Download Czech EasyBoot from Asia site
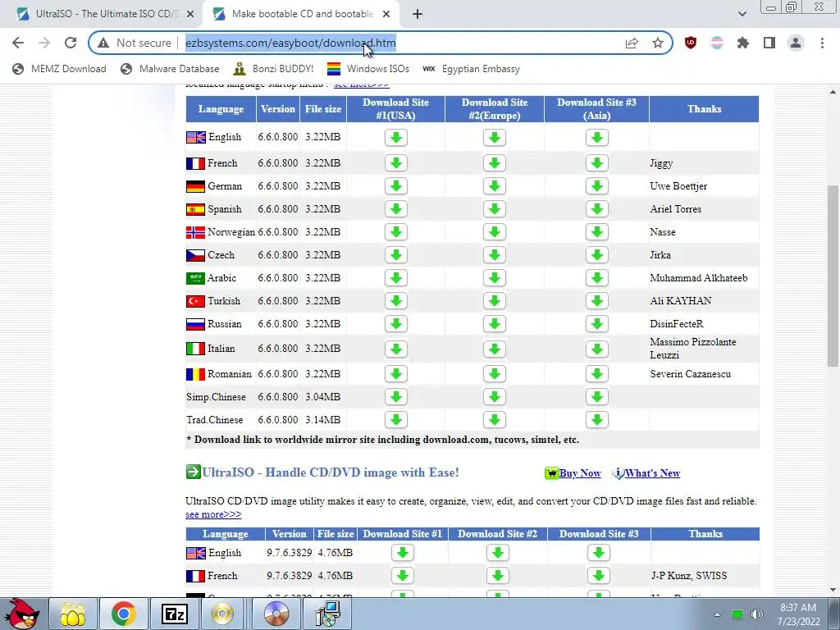 (x=597, y=255)
